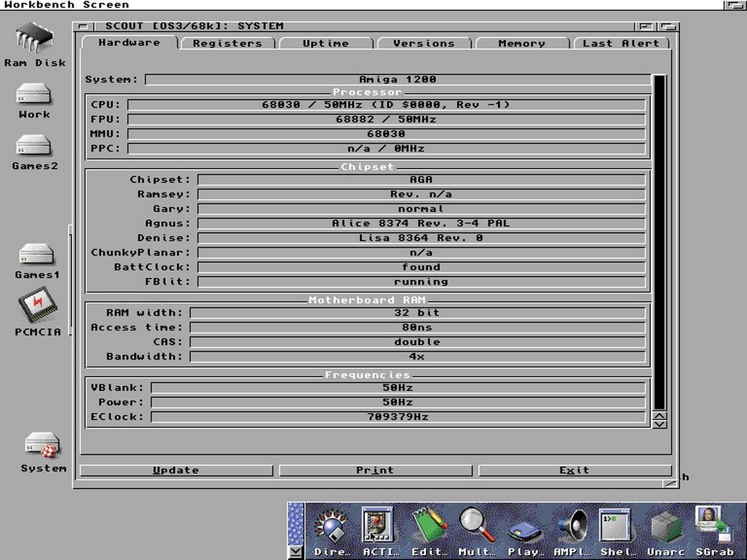Switch to the Hardware tab
The height and width of the screenshot is (560, 747).
(129, 42)
